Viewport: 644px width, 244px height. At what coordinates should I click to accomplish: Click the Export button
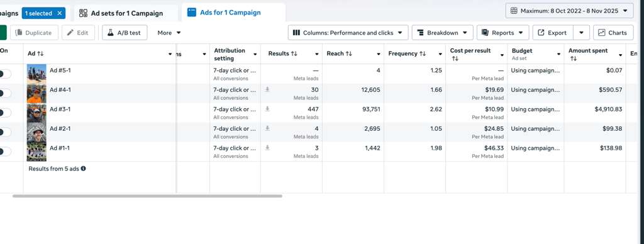(552, 33)
